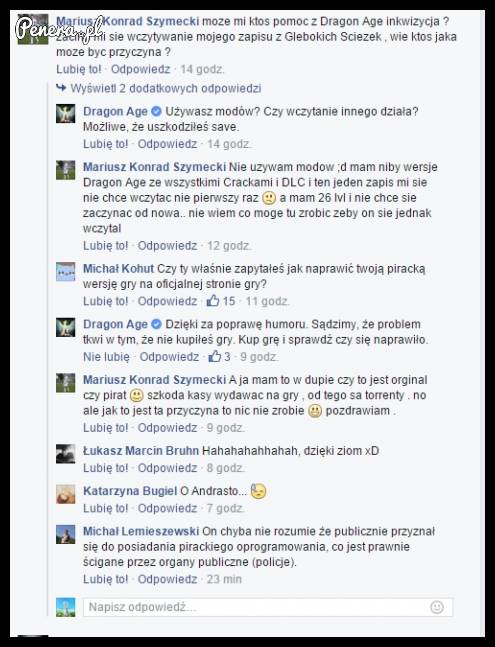Open Michał Kohut's profile avatar
Image resolution: width=495 pixels, height=647 pixels.
(66, 272)
